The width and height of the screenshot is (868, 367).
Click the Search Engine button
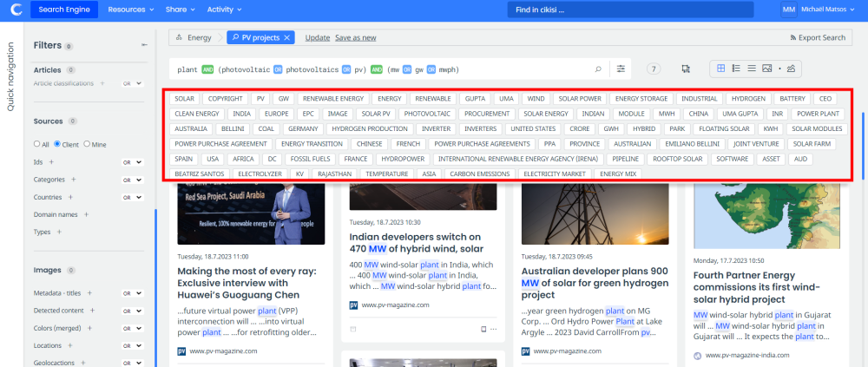pos(64,10)
